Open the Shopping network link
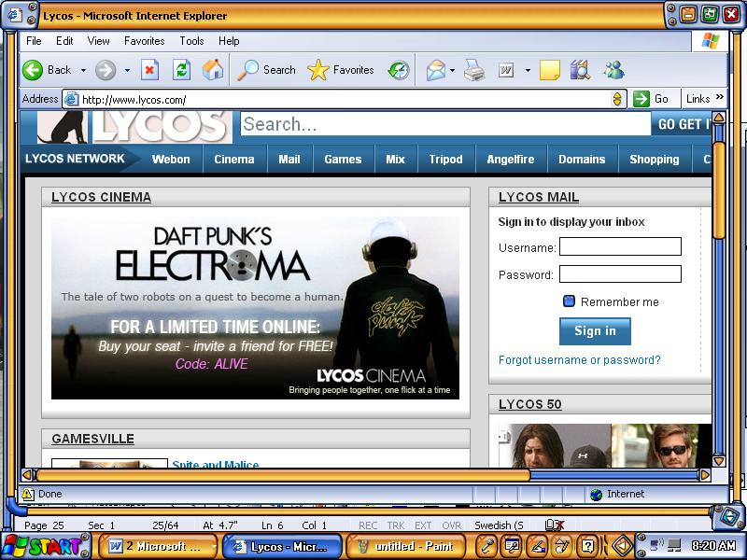Viewport: 747px width, 560px height. click(655, 159)
